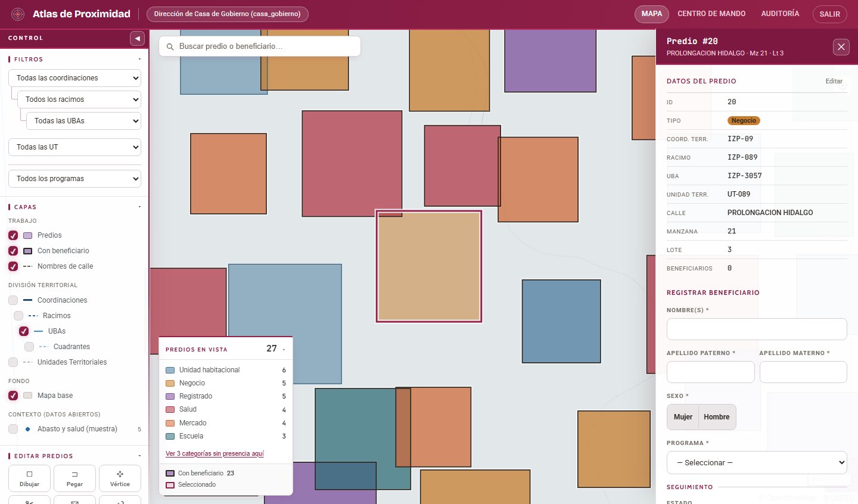Image resolution: width=858 pixels, height=504 pixels.
Task: Close the Predio #20 details panel
Action: (841, 47)
